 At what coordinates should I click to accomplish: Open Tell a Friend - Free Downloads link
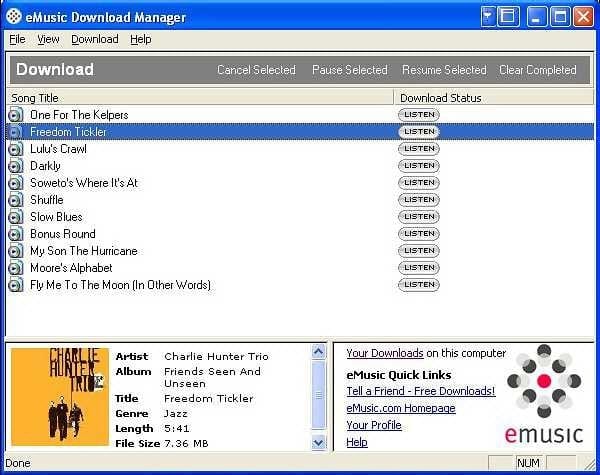[x=421, y=391]
